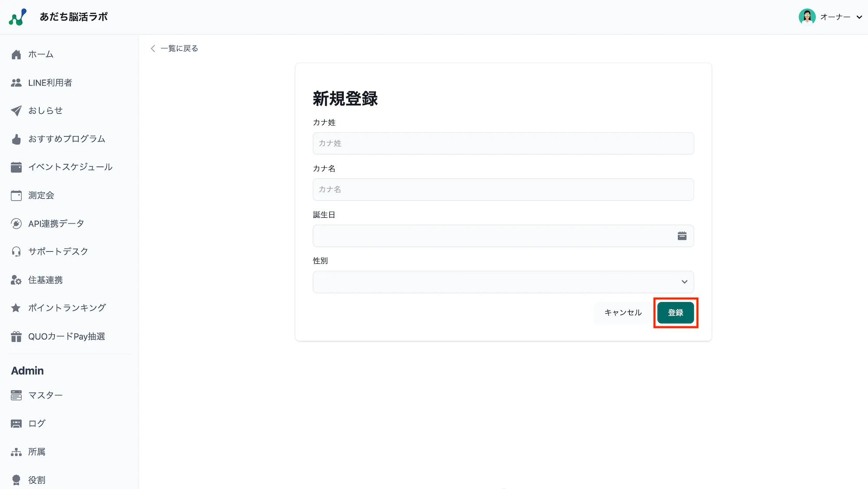Open the LINE利用者 users icon

16,82
